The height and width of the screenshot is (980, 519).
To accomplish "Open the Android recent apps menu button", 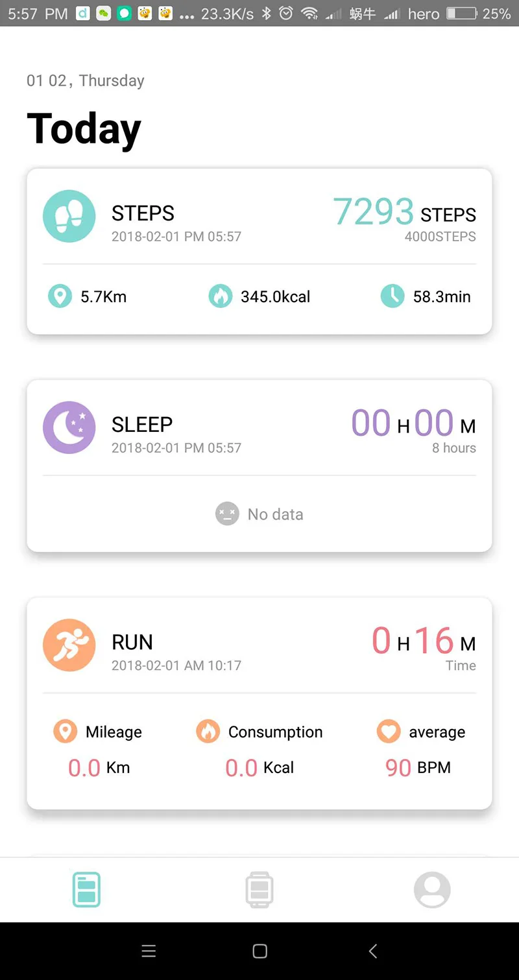I will [149, 951].
